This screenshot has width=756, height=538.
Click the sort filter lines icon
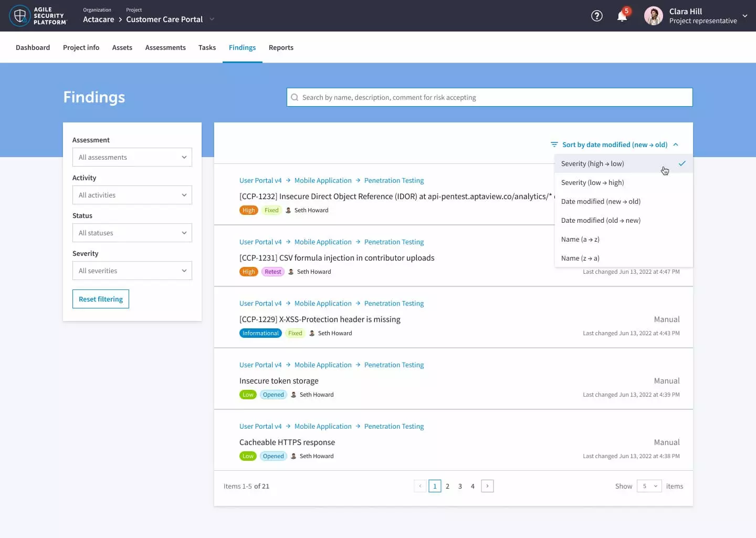(x=554, y=144)
